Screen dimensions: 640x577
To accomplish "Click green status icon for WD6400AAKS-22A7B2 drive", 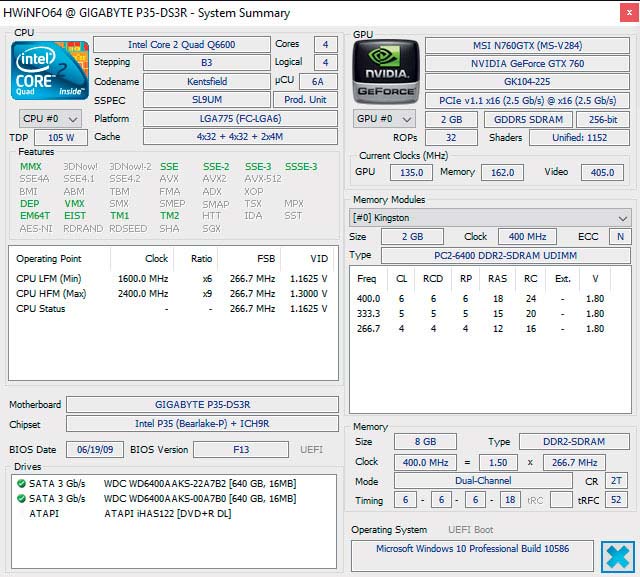I will pos(21,484).
